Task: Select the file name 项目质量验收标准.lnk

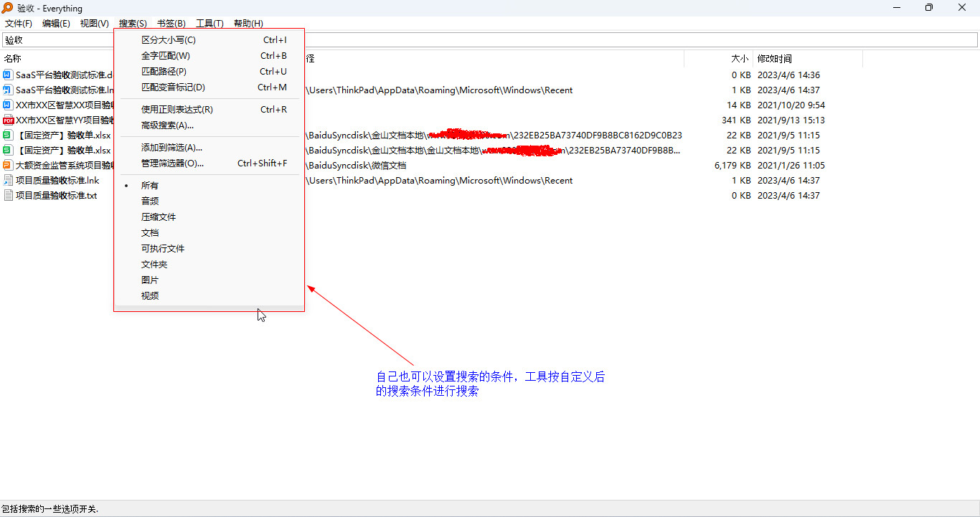Action: coord(57,181)
